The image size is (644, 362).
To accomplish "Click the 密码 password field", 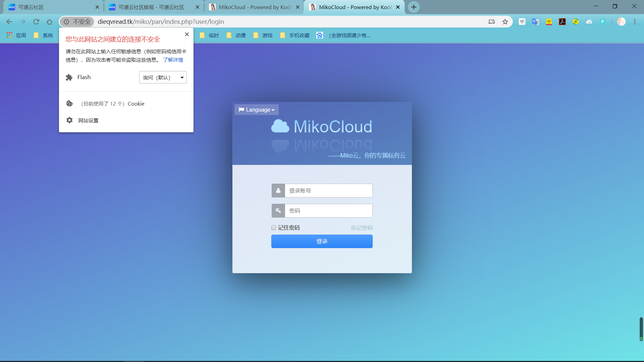I will click(x=329, y=210).
